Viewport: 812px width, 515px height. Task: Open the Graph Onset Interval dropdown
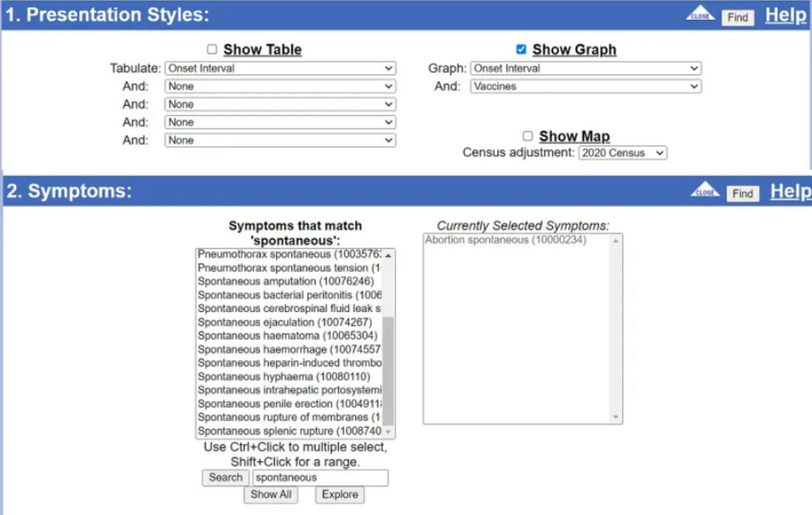tap(585, 68)
